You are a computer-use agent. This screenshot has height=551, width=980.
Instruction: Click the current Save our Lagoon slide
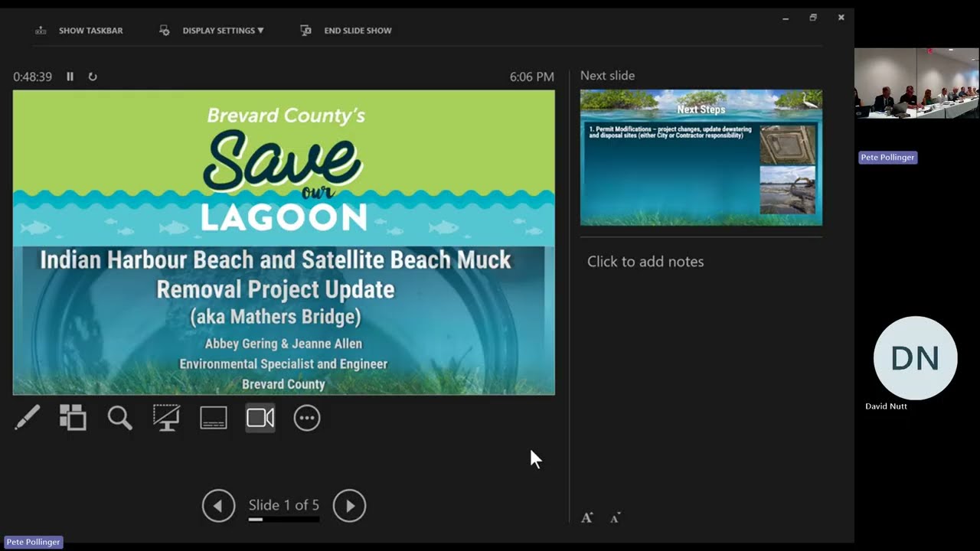pos(284,243)
